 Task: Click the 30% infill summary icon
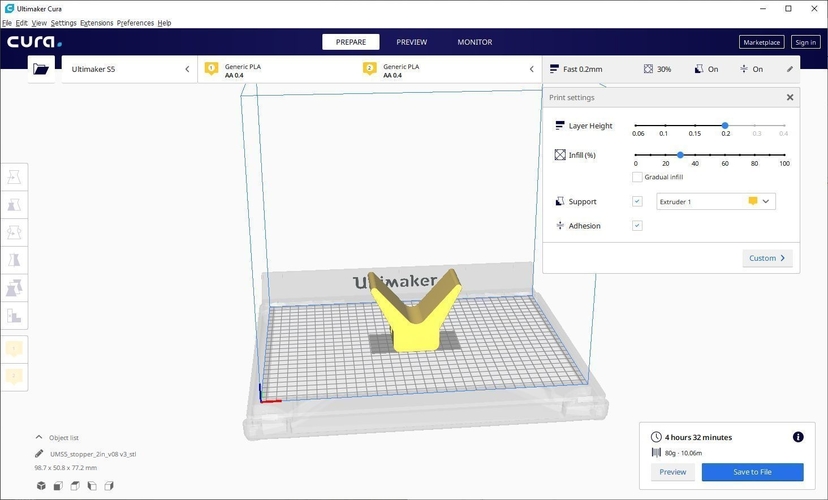[648, 69]
